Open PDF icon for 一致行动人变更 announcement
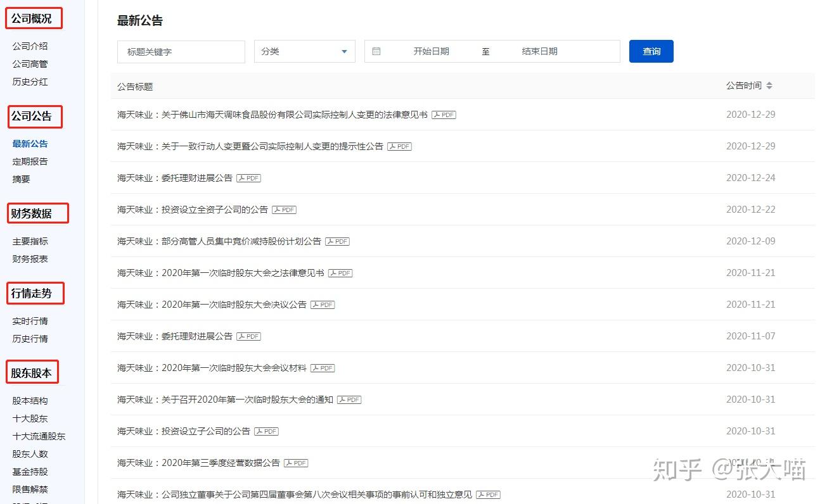 point(399,146)
